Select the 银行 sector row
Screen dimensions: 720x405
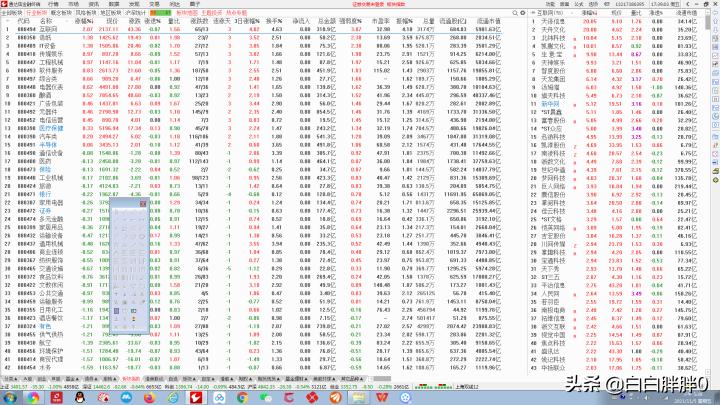coord(251,195)
